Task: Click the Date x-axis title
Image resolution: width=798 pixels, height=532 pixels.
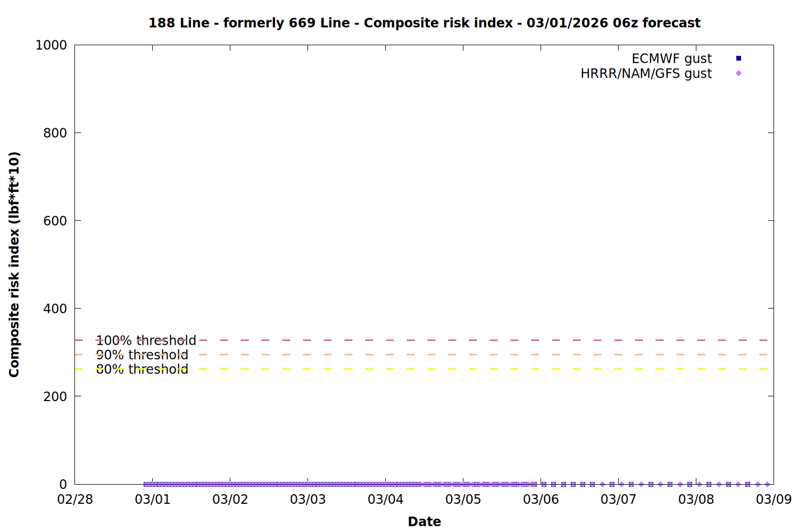Action: click(x=424, y=521)
